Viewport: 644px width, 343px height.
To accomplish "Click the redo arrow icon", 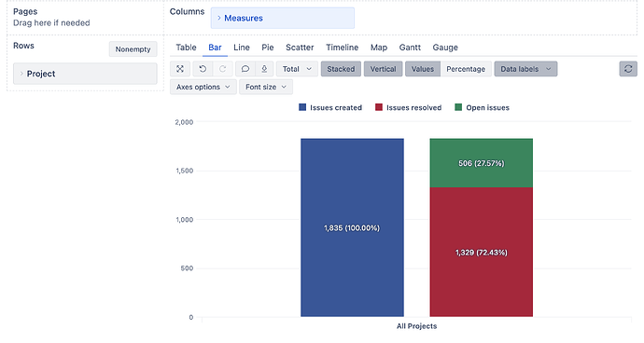I will 223,69.
